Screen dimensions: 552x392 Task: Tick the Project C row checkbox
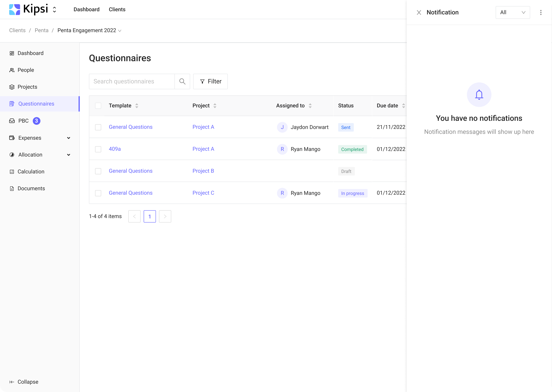(x=98, y=193)
